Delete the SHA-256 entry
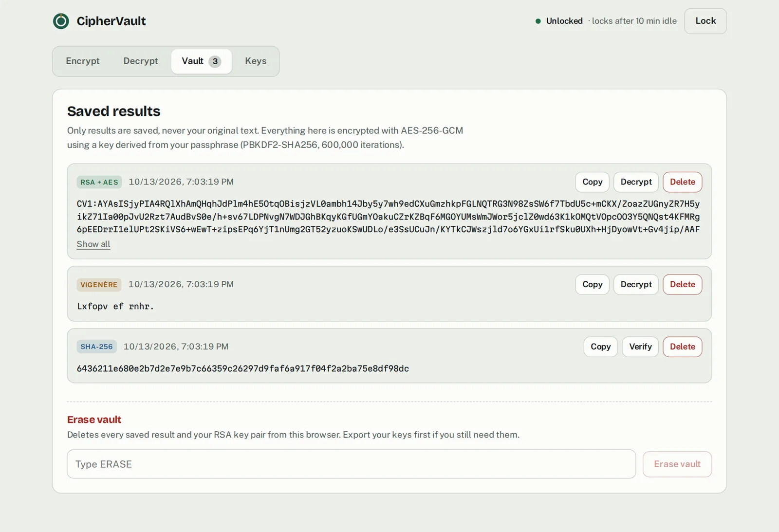Image resolution: width=779 pixels, height=532 pixels. pos(682,347)
